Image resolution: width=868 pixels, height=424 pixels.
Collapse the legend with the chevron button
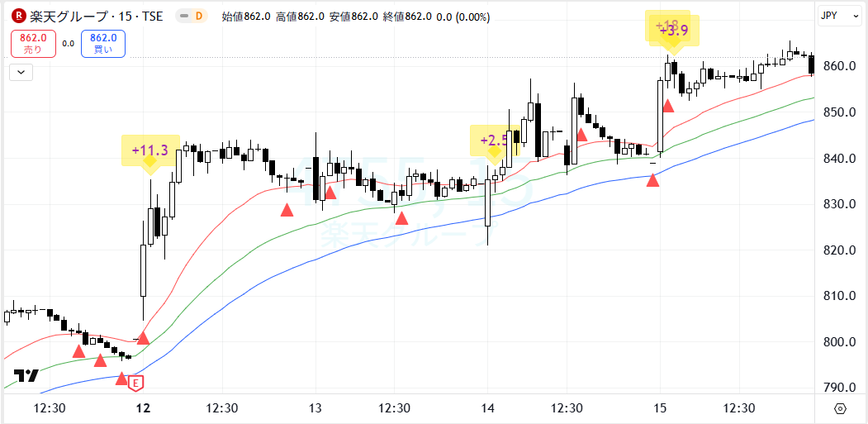[21, 72]
